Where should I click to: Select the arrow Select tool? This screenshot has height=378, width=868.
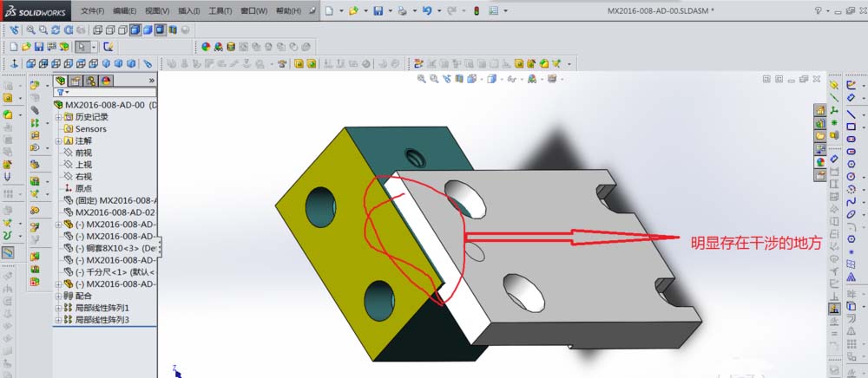pyautogui.click(x=82, y=47)
